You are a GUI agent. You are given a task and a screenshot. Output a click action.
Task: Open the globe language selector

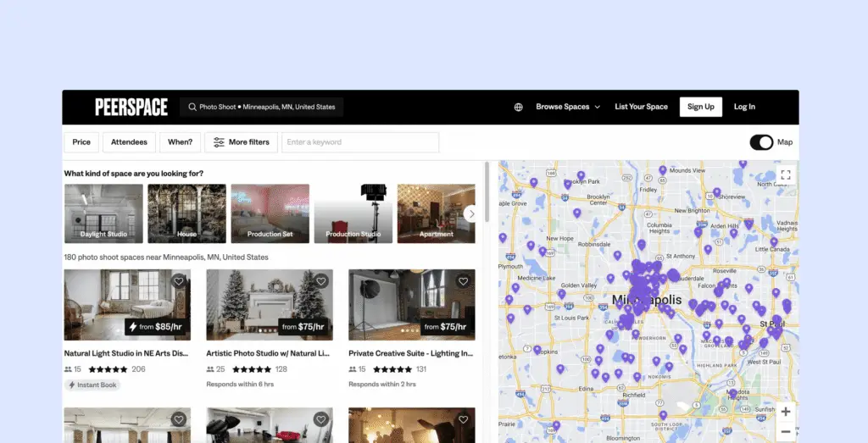(x=518, y=108)
